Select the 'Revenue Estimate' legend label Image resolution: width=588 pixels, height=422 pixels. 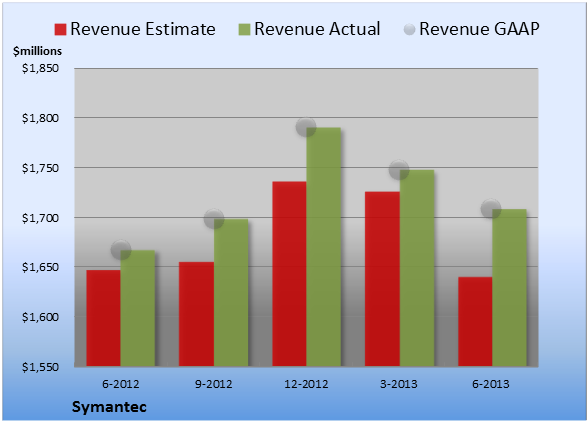click(143, 29)
